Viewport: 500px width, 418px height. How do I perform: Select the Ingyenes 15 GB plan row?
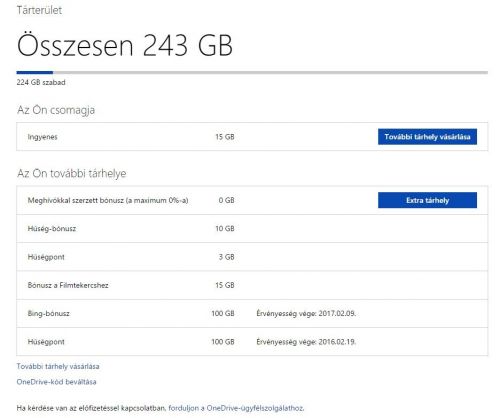click(252, 137)
